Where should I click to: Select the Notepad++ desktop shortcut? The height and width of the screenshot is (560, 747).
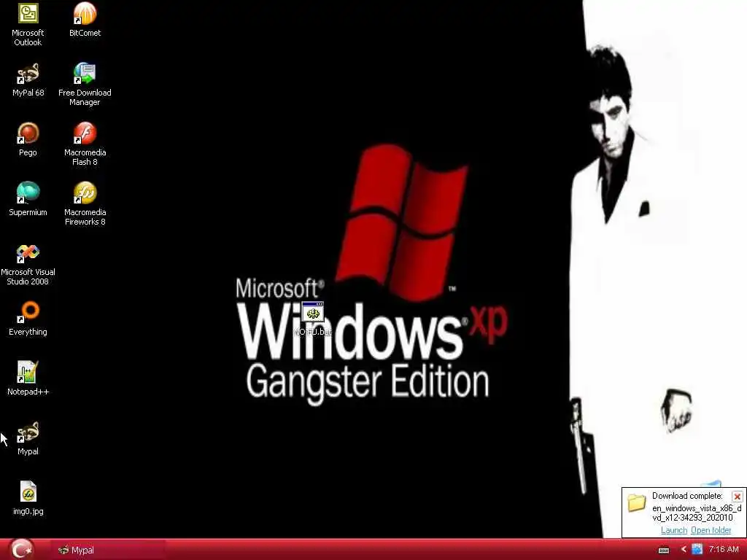[x=28, y=378]
